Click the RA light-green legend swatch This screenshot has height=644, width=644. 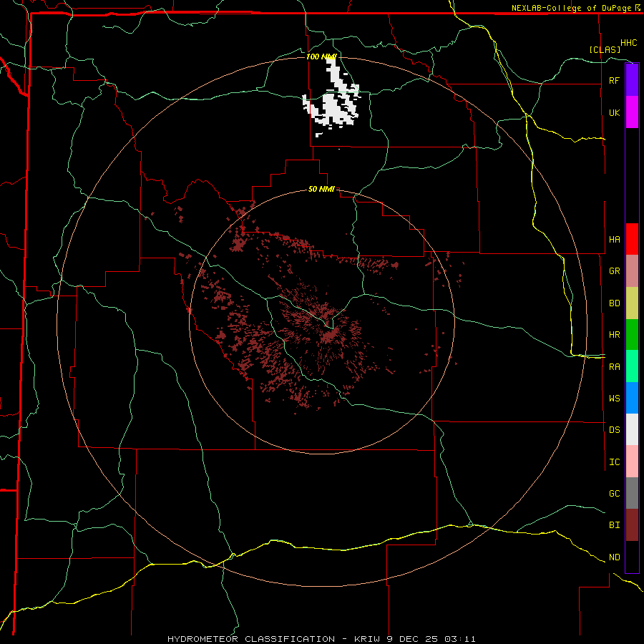pyautogui.click(x=632, y=366)
